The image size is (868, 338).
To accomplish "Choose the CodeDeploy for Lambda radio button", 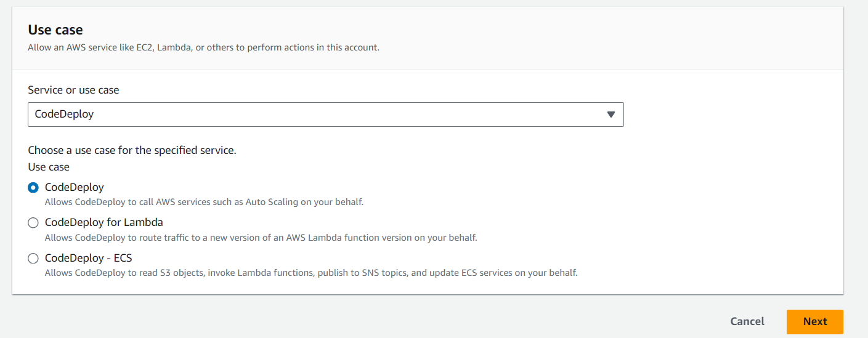I will point(33,223).
